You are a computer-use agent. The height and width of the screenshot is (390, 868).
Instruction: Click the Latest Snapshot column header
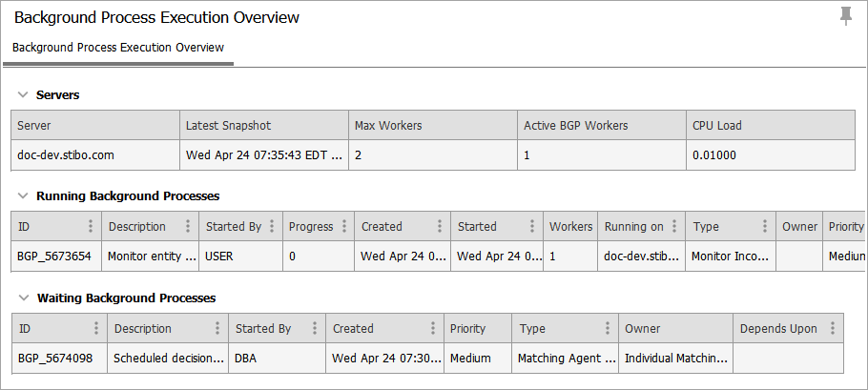tap(229, 126)
